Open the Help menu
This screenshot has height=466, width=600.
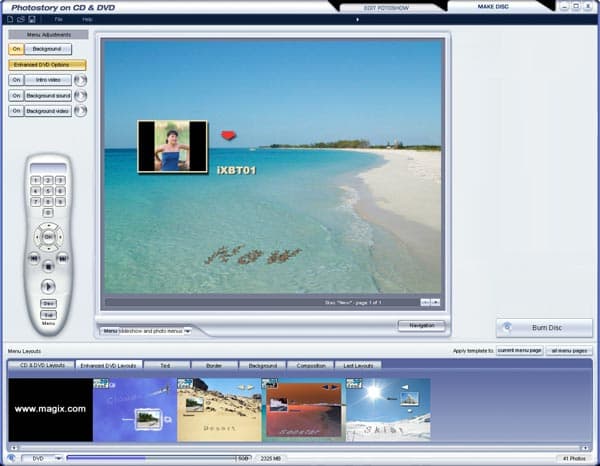(87, 19)
